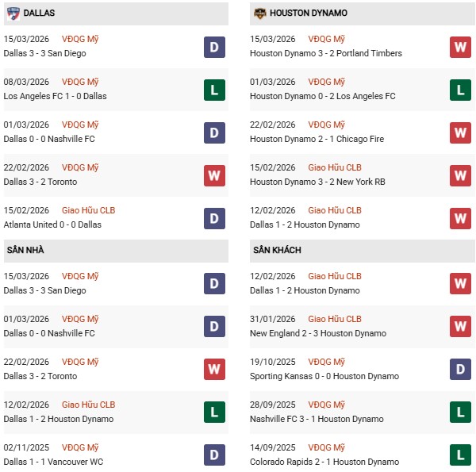
Task: Click the Houston Dynamo 2-1 Chicago Fire result
Action: point(317,140)
